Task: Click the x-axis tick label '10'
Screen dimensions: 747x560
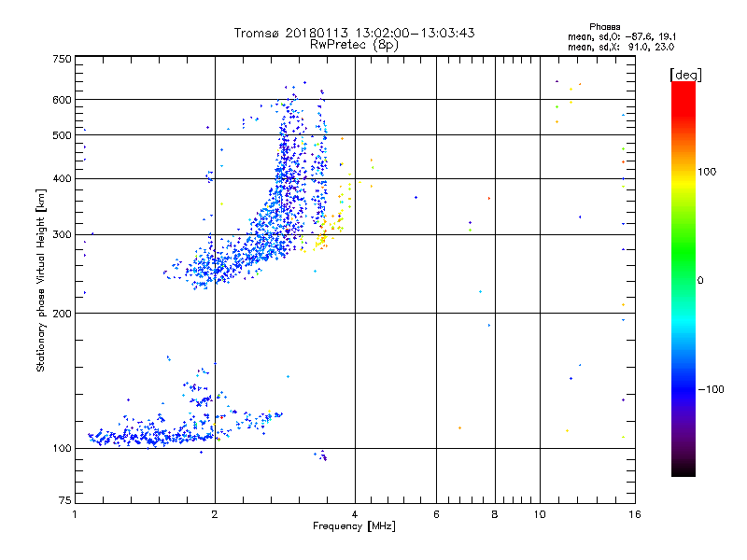Action: [540, 514]
